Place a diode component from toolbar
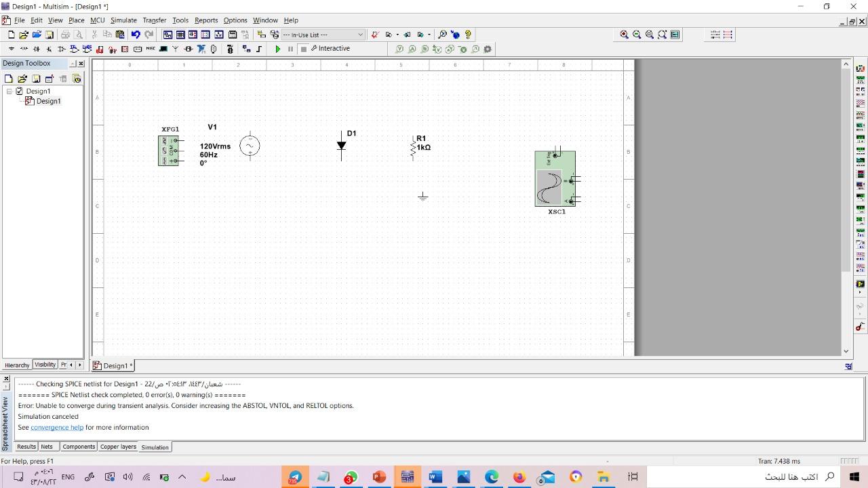The width and height of the screenshot is (868, 488). click(37, 49)
